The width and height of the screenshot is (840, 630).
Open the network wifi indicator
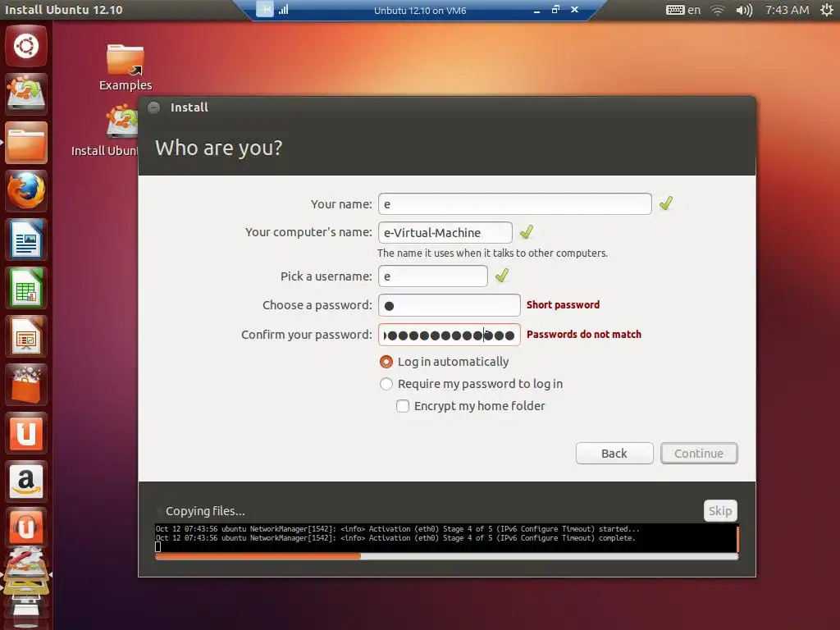tap(717, 10)
